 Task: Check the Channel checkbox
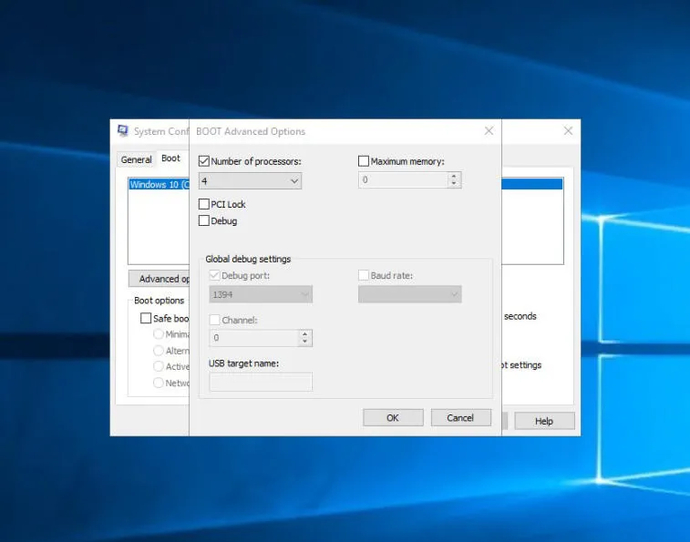(214, 320)
